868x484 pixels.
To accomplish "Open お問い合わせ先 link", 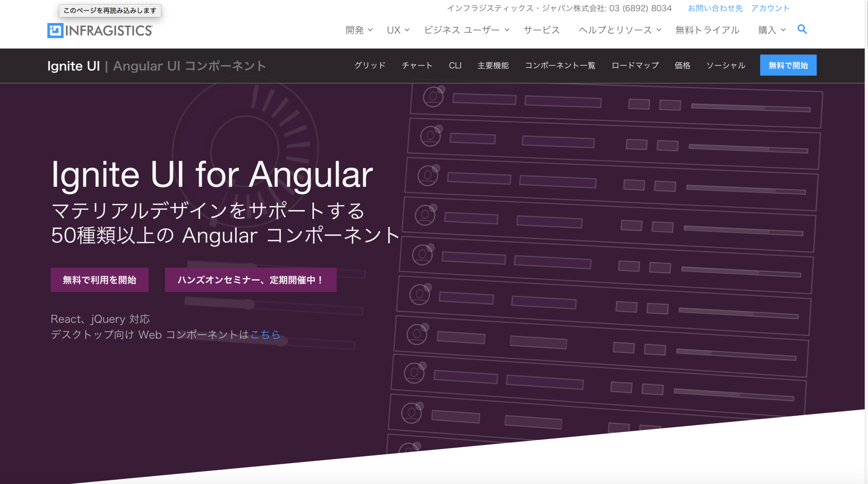I will pos(715,8).
